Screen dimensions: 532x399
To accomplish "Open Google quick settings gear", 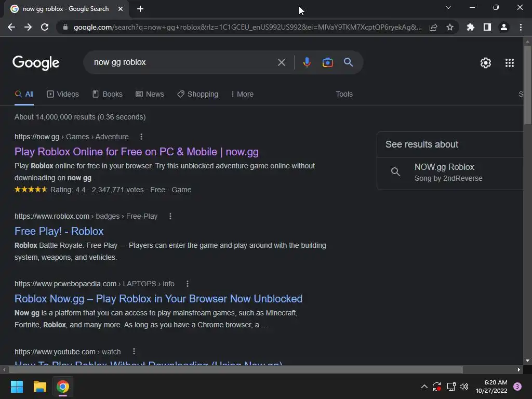I will (486, 63).
